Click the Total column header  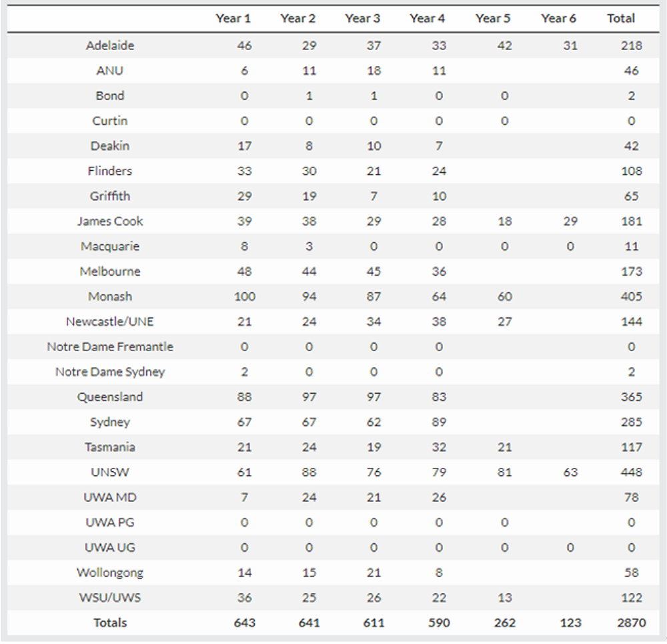620,18
